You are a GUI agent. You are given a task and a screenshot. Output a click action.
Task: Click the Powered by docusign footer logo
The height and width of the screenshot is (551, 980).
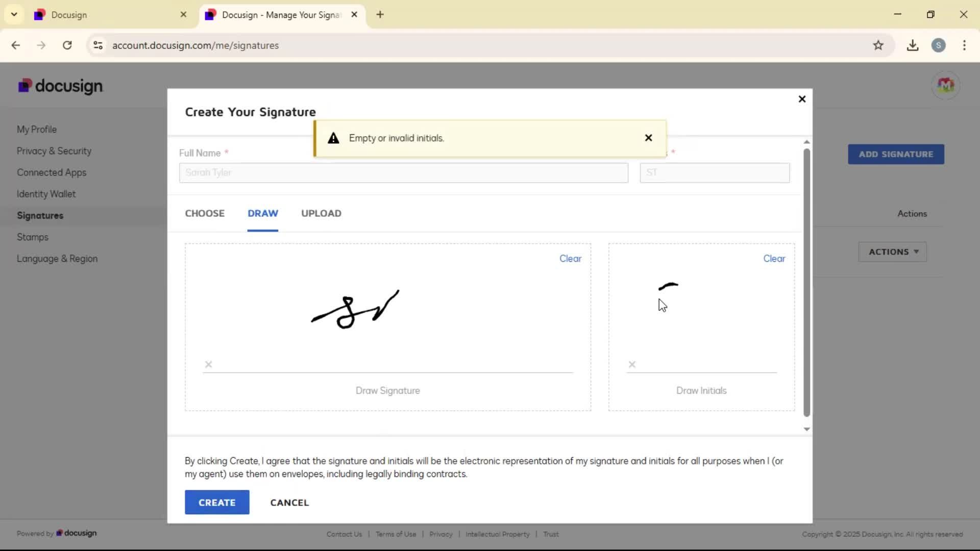[x=57, y=533]
